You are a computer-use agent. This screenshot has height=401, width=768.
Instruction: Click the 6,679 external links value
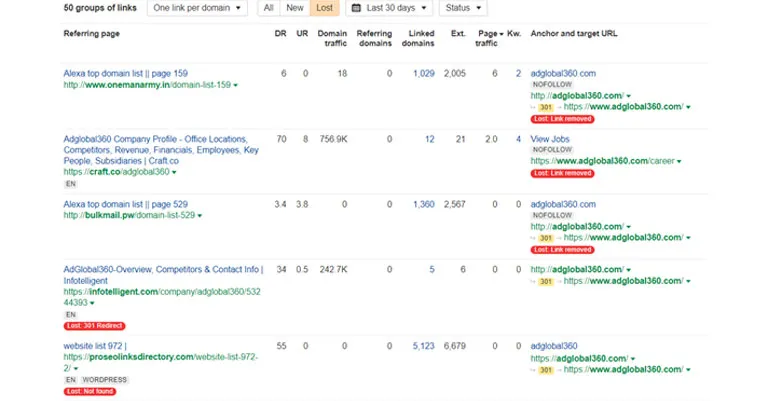coord(455,346)
